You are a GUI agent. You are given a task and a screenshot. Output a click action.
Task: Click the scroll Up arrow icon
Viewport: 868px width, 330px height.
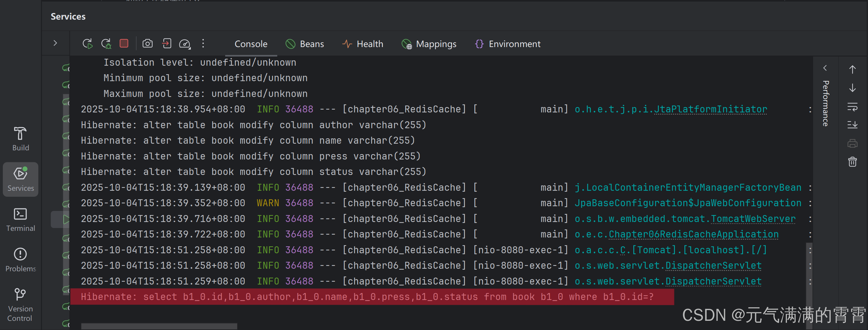[852, 69]
